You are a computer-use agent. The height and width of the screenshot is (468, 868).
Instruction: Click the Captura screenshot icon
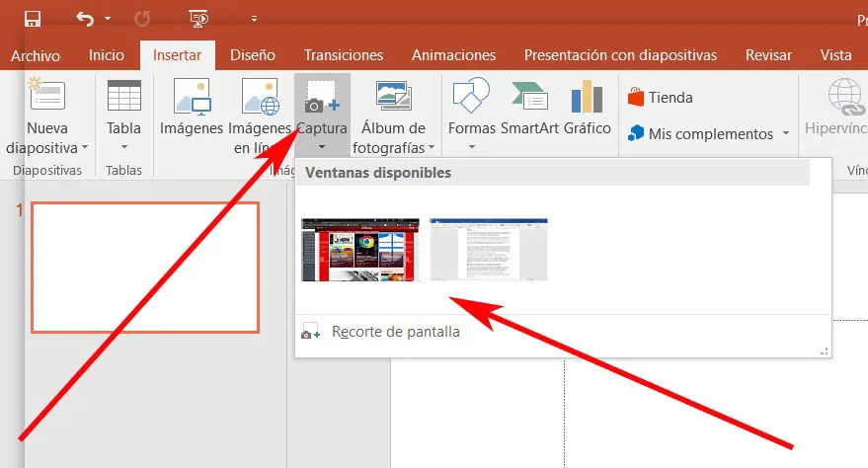click(322, 98)
